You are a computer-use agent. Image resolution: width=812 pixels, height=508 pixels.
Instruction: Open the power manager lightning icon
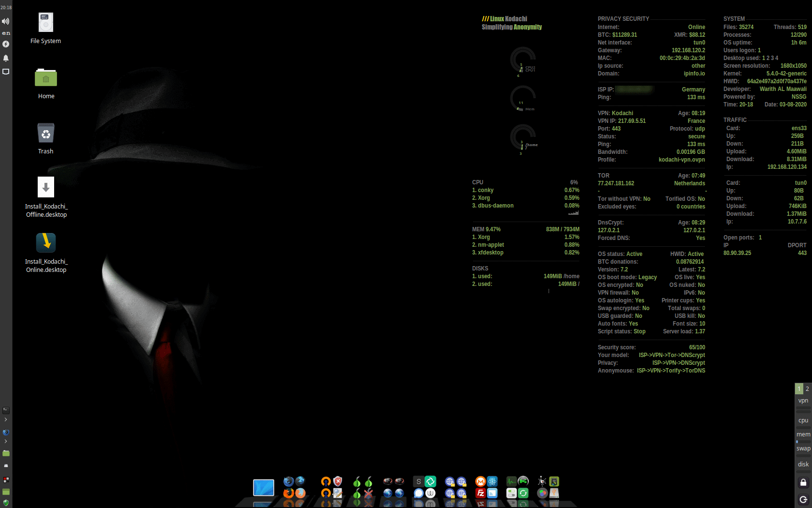point(6,44)
